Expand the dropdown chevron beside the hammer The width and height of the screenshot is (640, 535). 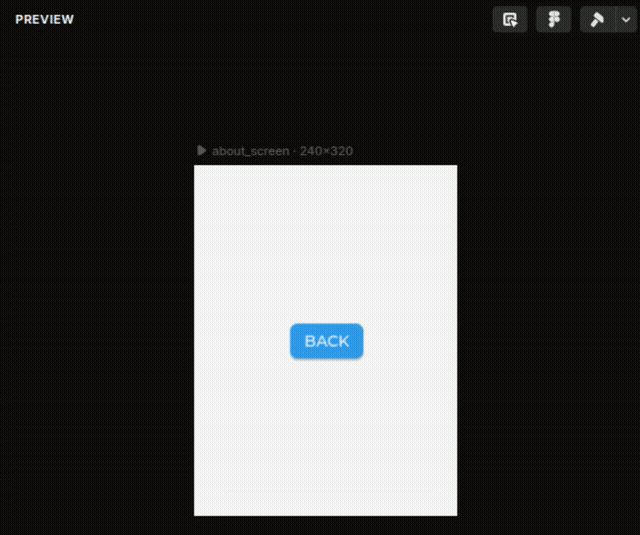pyautogui.click(x=623, y=19)
